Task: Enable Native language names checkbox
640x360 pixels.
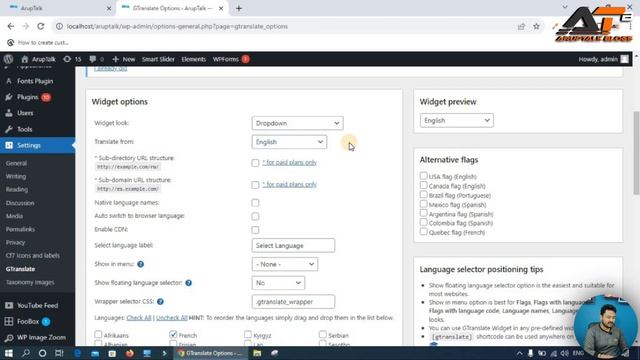Action: (255, 203)
